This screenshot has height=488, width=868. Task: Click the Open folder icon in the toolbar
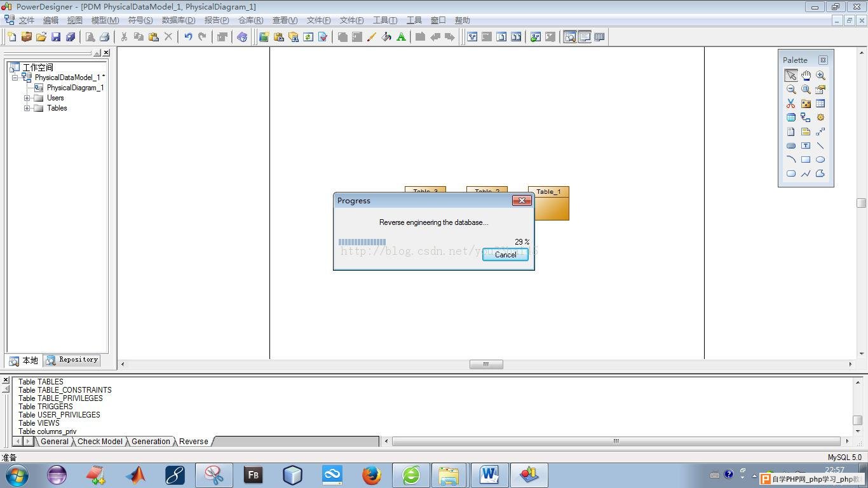pos(41,37)
